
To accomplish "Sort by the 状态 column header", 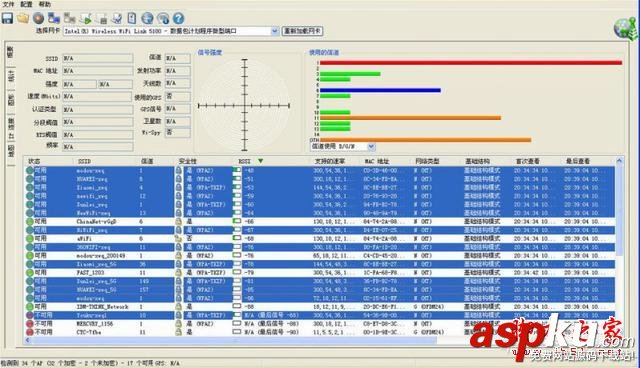I will pyautogui.click(x=34, y=161).
